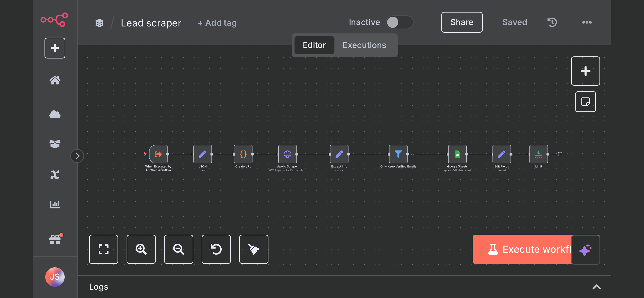644x298 pixels.
Task: Open the cloud admin panel icon
Action: point(55,114)
